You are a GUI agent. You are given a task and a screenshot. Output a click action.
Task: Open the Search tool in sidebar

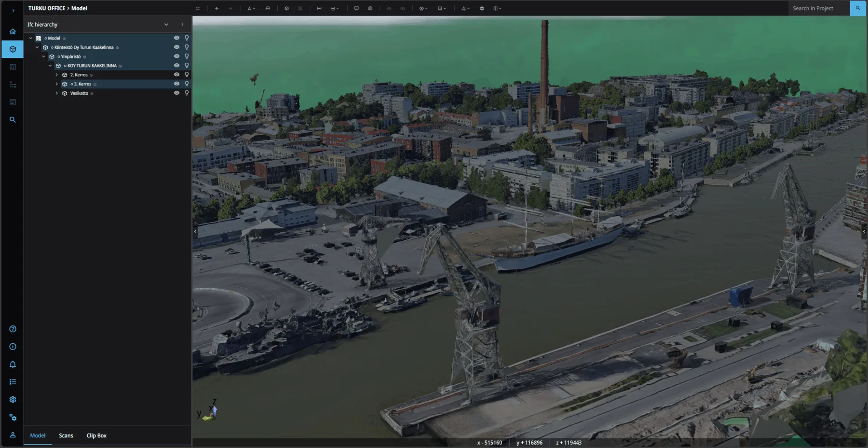(x=13, y=120)
